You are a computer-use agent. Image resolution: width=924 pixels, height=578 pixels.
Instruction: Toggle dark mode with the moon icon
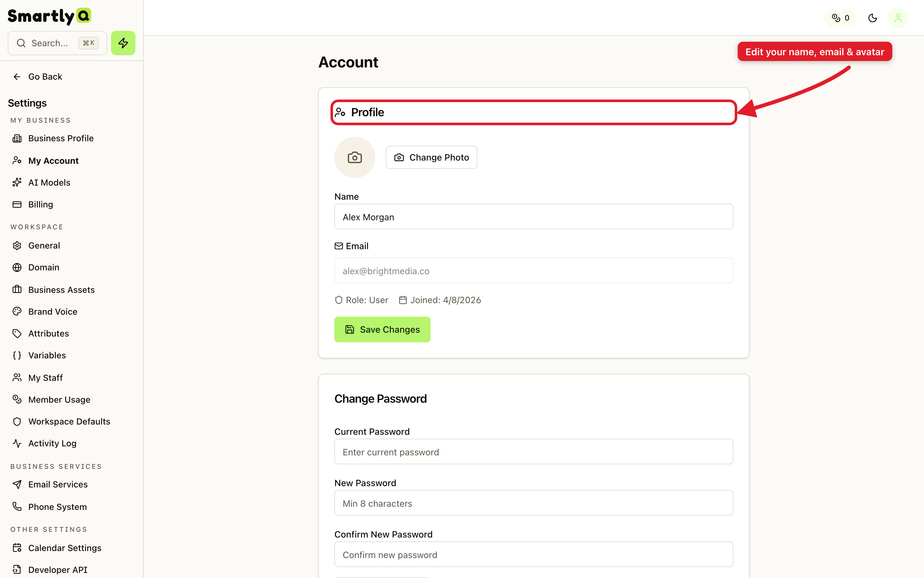coord(872,18)
